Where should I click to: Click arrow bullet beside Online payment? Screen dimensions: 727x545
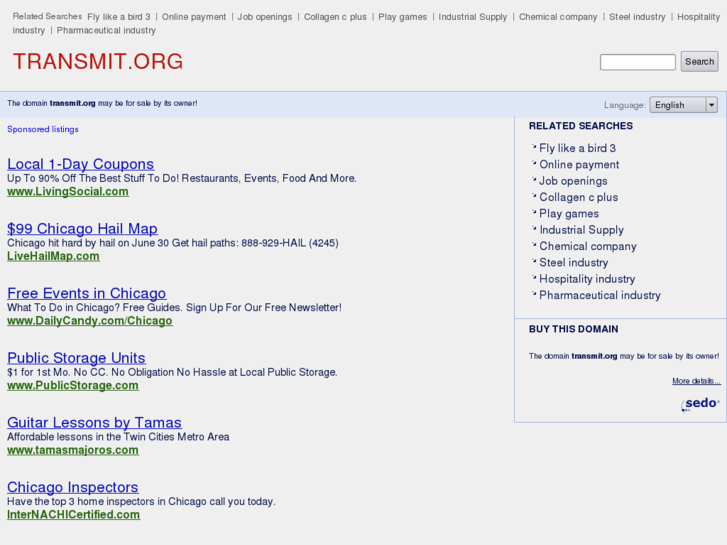tap(534, 163)
